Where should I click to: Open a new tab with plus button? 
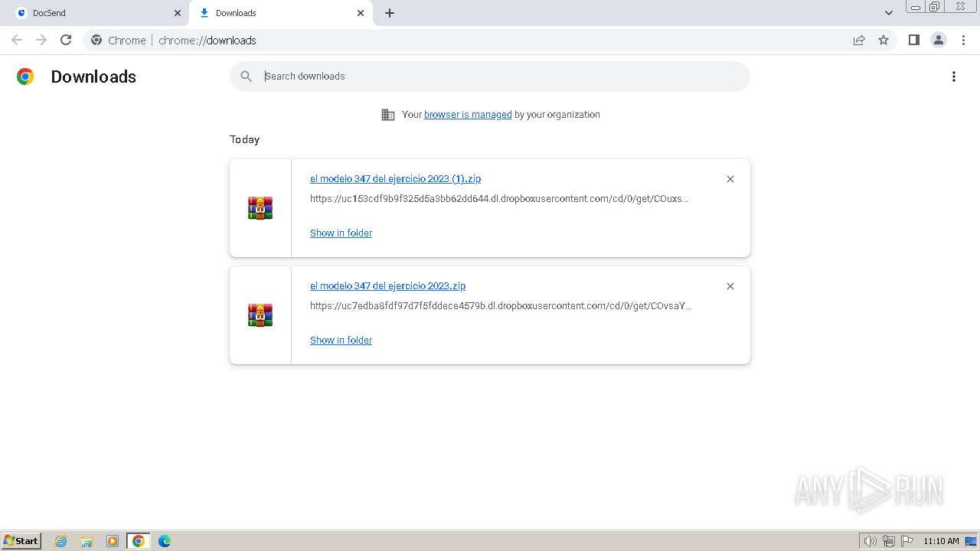390,13
